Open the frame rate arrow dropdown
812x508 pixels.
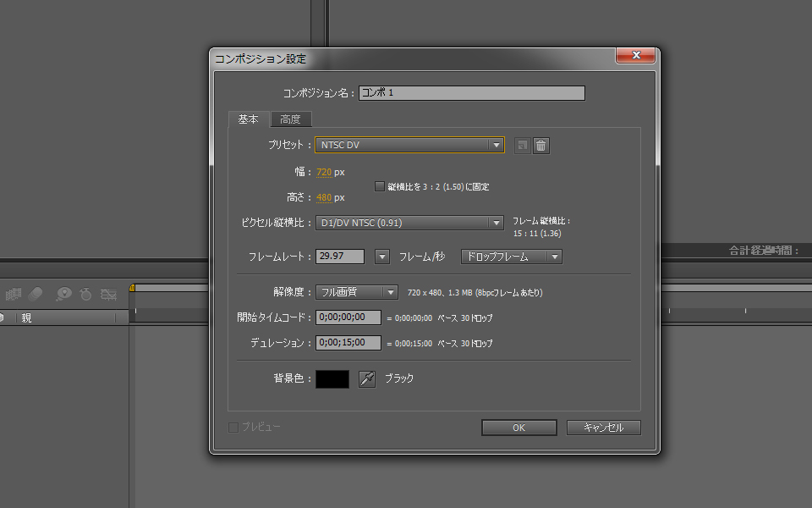click(x=382, y=257)
